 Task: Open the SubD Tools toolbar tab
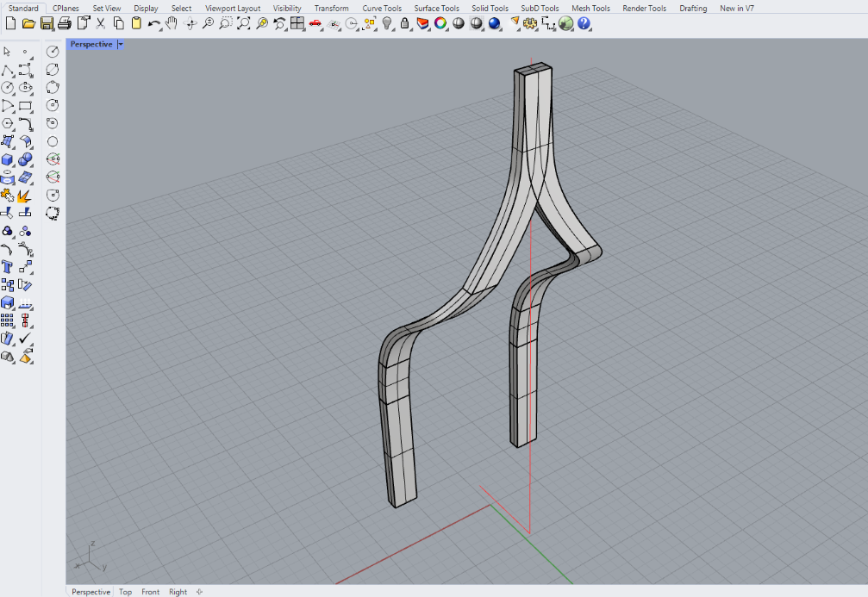coord(540,9)
